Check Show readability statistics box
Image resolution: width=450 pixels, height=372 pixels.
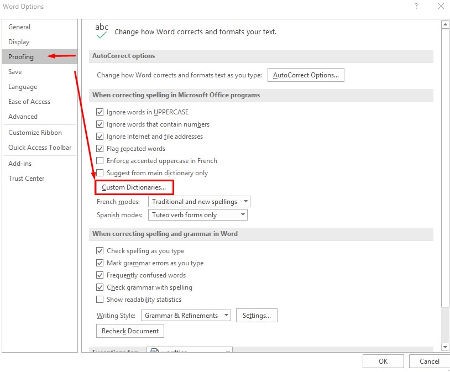coord(100,299)
